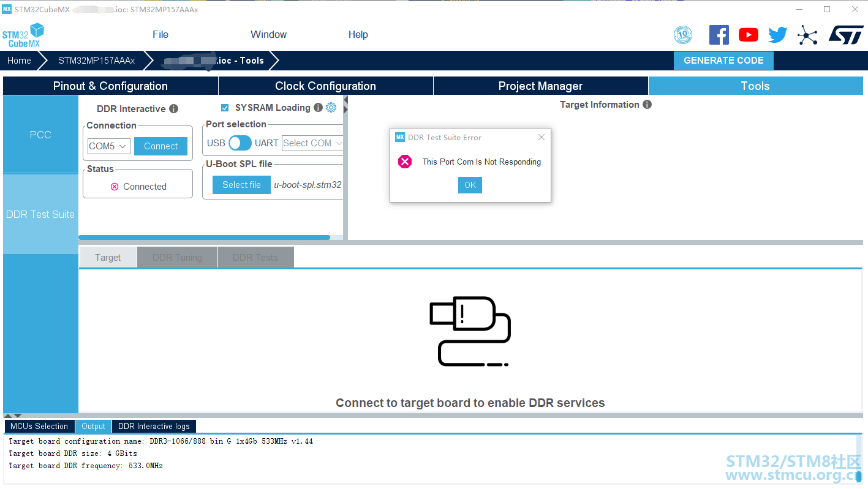Click the 'This Port Com Is Not Responding' message
Screen dimensions: 868x489
[481, 162]
